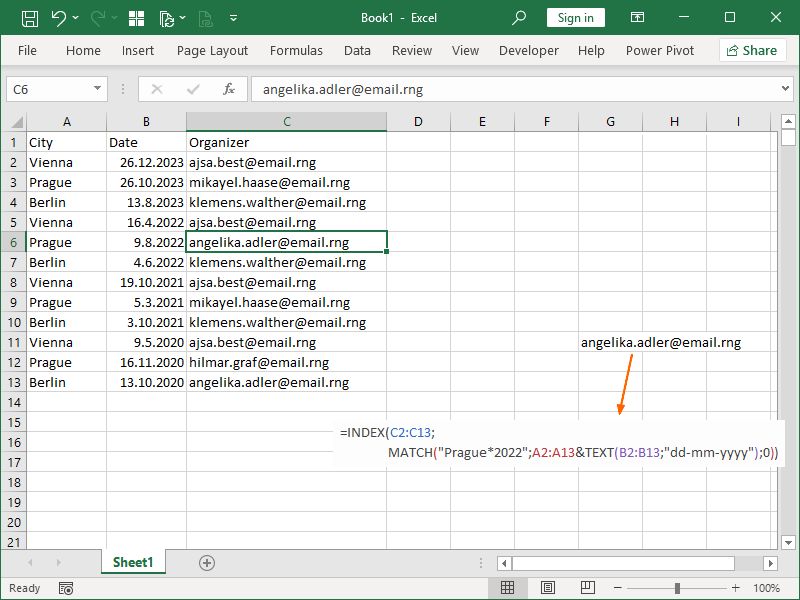This screenshot has height=600, width=800.
Task: Select column C header
Action: pyautogui.click(x=287, y=122)
